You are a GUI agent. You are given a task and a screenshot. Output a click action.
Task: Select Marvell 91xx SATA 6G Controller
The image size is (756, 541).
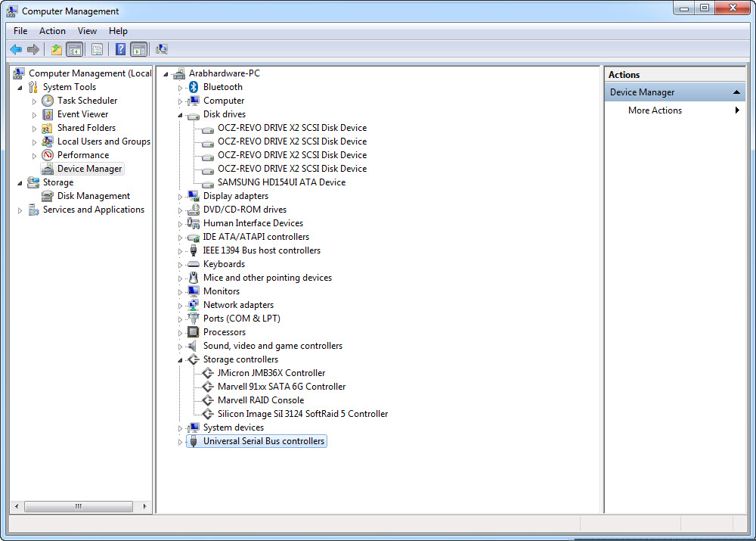pyautogui.click(x=281, y=387)
